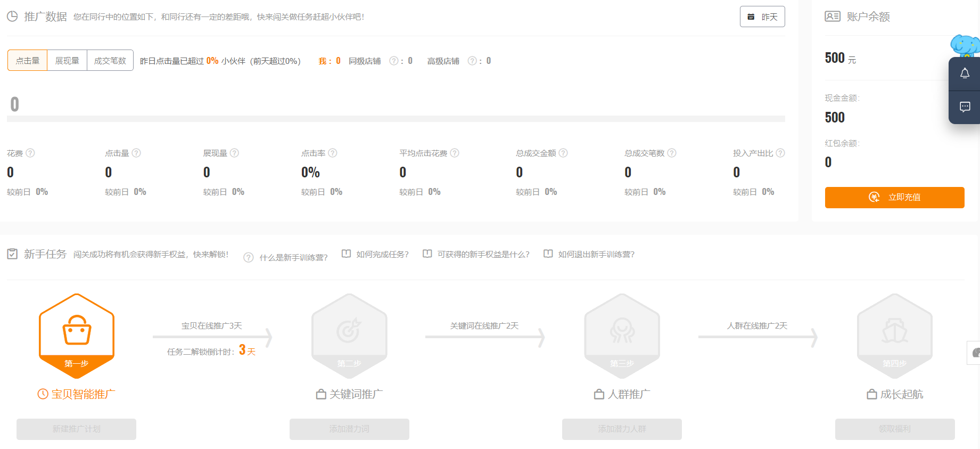Click the 账户余额 card icon

pyautogui.click(x=833, y=17)
